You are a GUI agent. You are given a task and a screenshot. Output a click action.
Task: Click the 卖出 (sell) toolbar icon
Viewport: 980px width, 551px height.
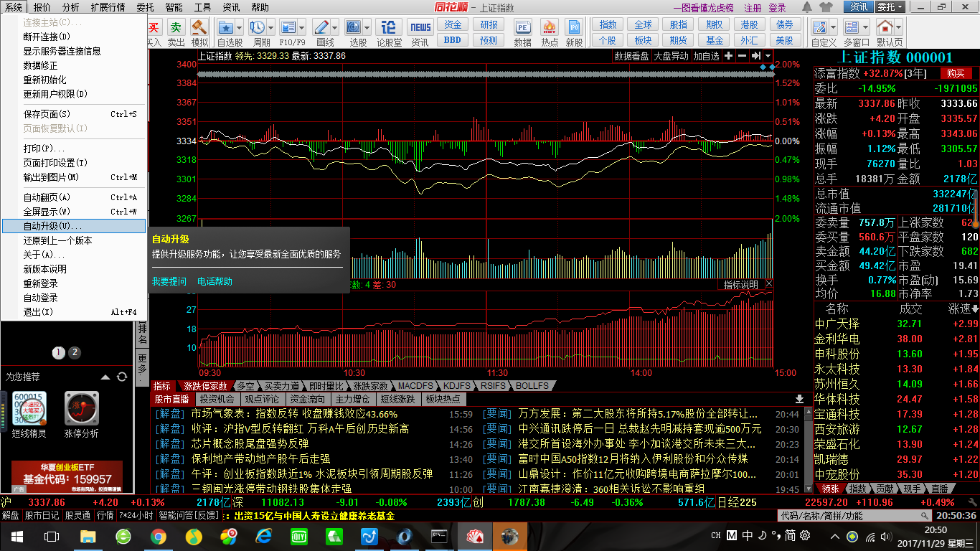(x=176, y=28)
